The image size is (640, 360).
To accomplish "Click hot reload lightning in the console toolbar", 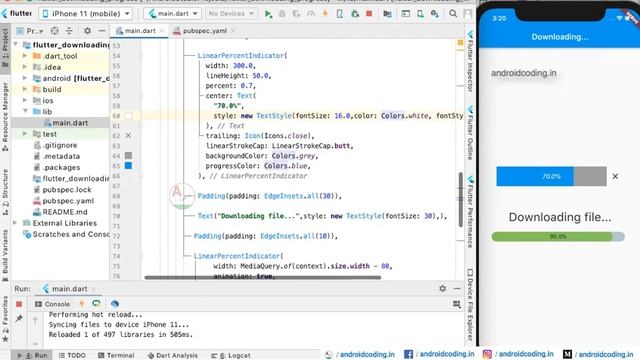I will point(82,304).
